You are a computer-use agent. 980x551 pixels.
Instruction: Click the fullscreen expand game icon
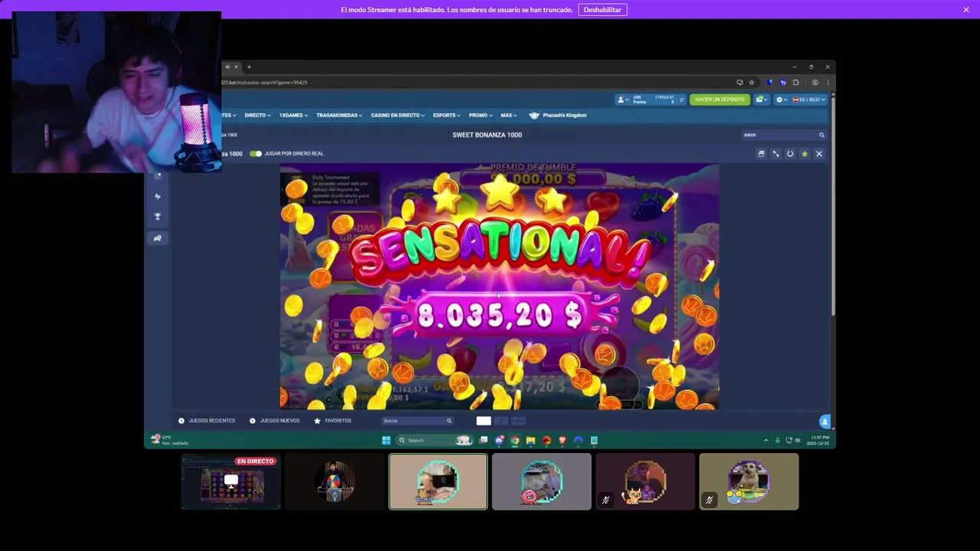point(776,154)
